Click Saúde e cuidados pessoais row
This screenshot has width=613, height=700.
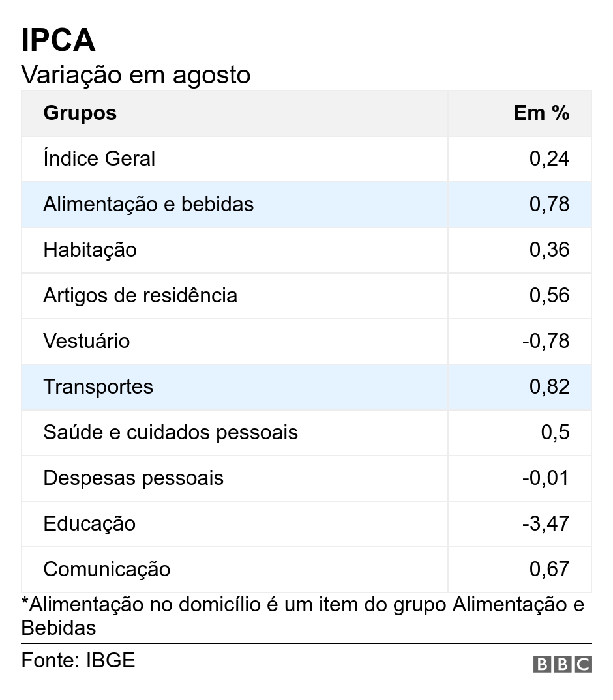(306, 433)
